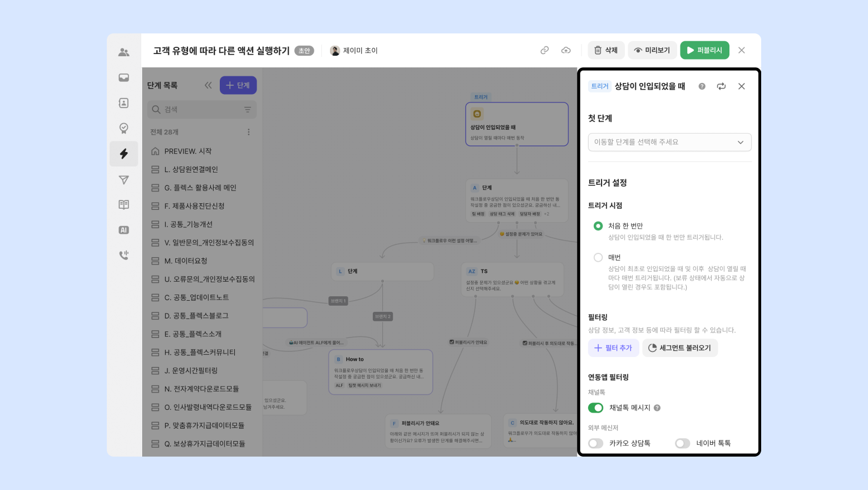Image resolution: width=868 pixels, height=490 pixels.
Task: Click the 상담이 인입되었을 때 trigger node on canvas
Action: coord(517,124)
